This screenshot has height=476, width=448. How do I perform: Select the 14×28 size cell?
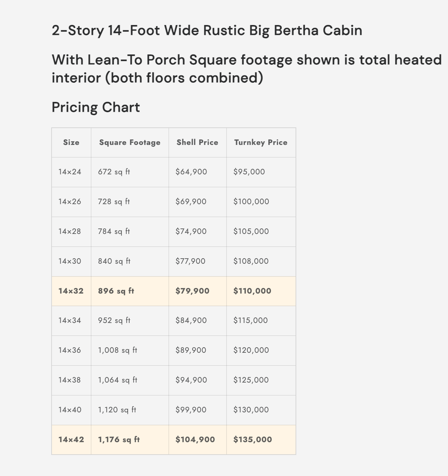pos(70,231)
